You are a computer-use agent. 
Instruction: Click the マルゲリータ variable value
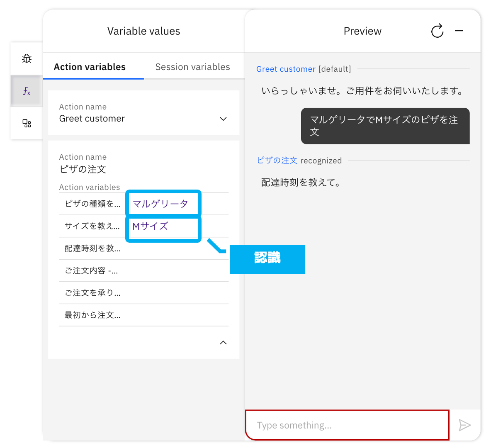(160, 204)
